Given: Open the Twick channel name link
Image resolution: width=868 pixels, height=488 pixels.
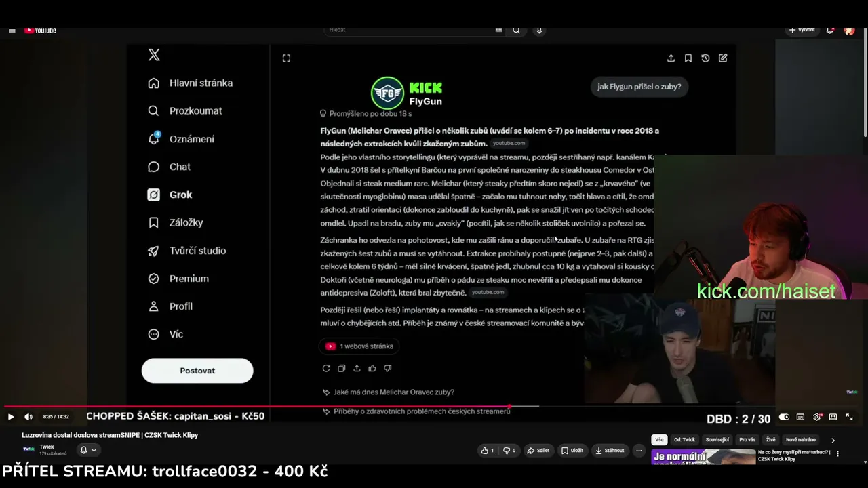Looking at the screenshot, I should pos(47,447).
